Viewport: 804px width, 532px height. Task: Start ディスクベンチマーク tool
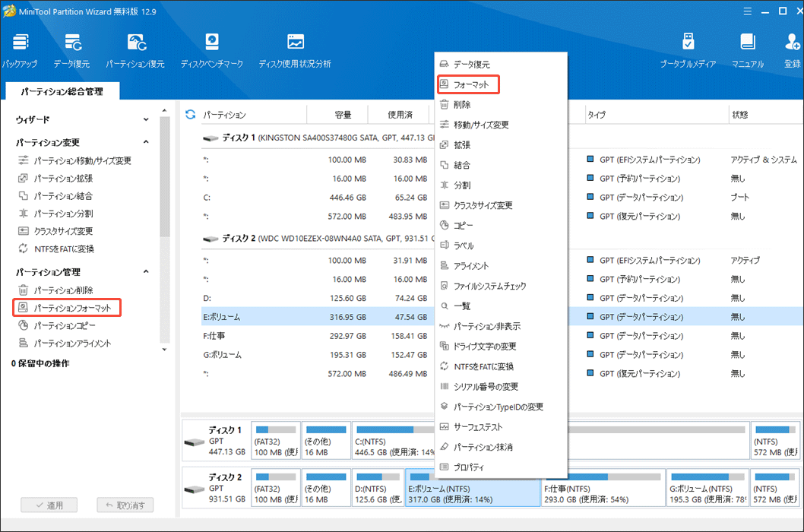pos(212,51)
